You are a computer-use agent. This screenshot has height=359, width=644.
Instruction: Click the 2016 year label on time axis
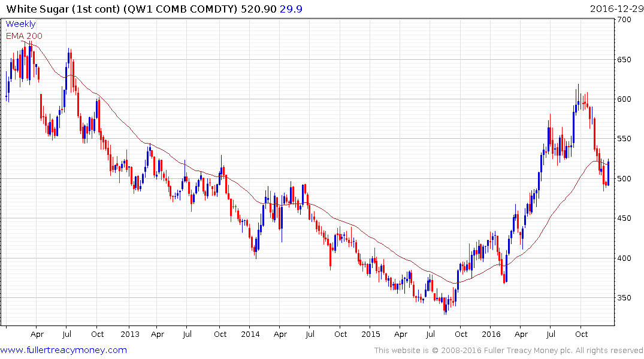(x=491, y=334)
